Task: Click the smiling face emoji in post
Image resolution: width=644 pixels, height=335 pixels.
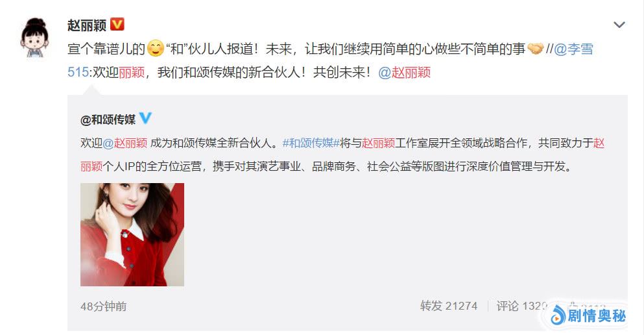Action: 155,49
